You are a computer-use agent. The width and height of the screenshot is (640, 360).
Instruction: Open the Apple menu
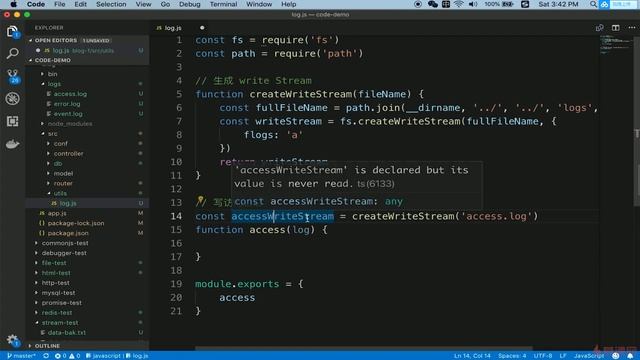(x=13, y=4)
